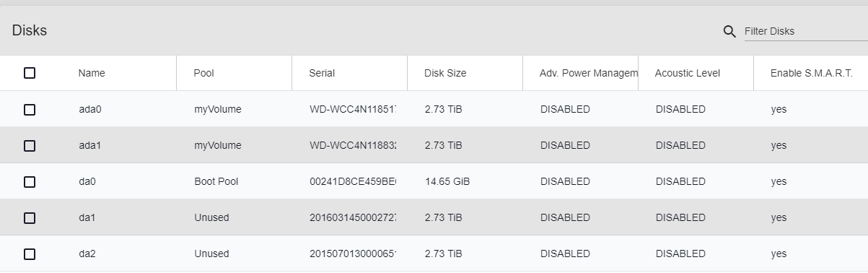Select the da1 row checkbox
The height and width of the screenshot is (273, 868).
click(30, 217)
